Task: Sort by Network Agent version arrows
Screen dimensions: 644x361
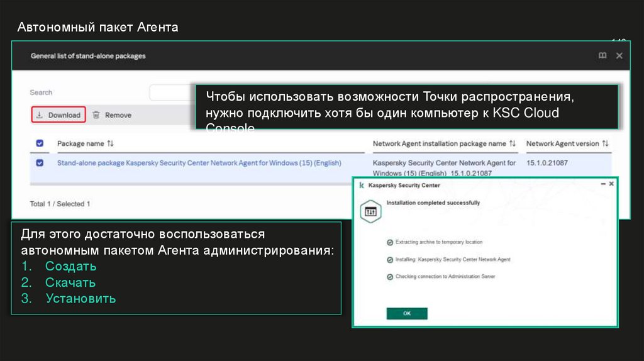Action: [x=605, y=143]
